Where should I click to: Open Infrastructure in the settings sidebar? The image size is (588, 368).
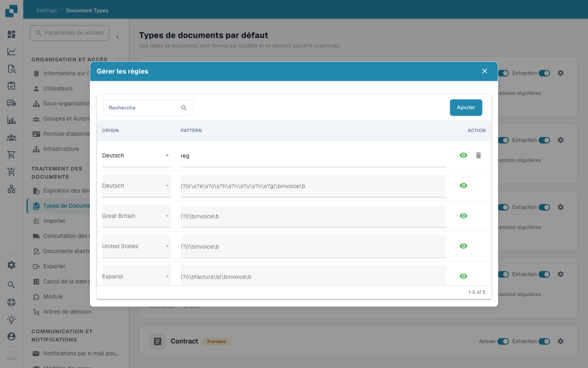click(61, 149)
